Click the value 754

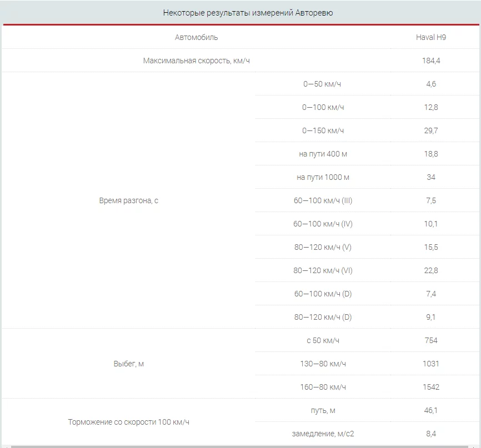click(431, 340)
